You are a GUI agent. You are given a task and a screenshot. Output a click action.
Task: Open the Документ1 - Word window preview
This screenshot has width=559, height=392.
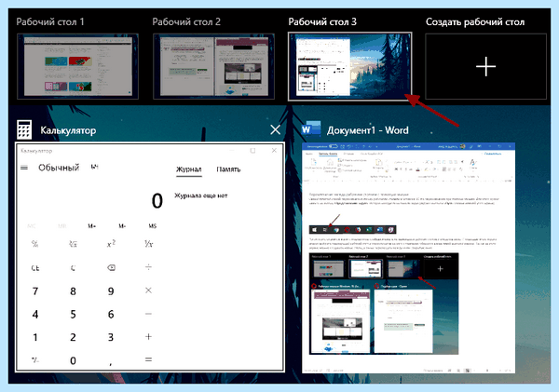pyautogui.click(x=408, y=258)
